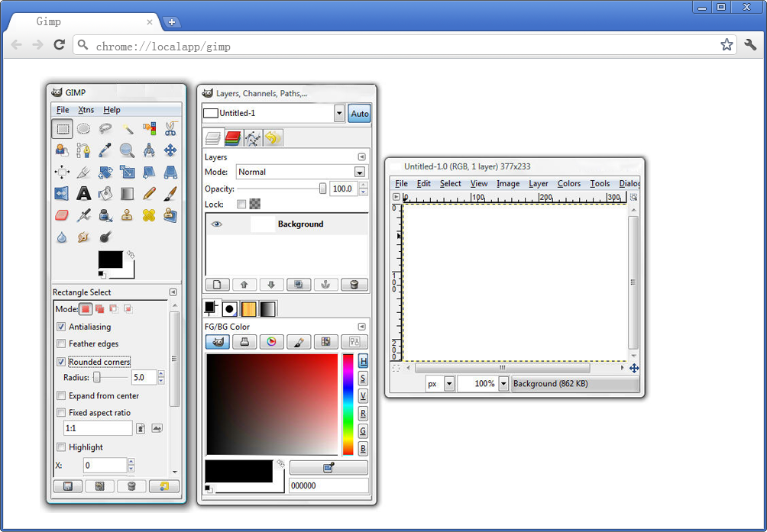Open the Rectangle Select options menu arrow
Screen dimensions: 767x532
coord(173,292)
